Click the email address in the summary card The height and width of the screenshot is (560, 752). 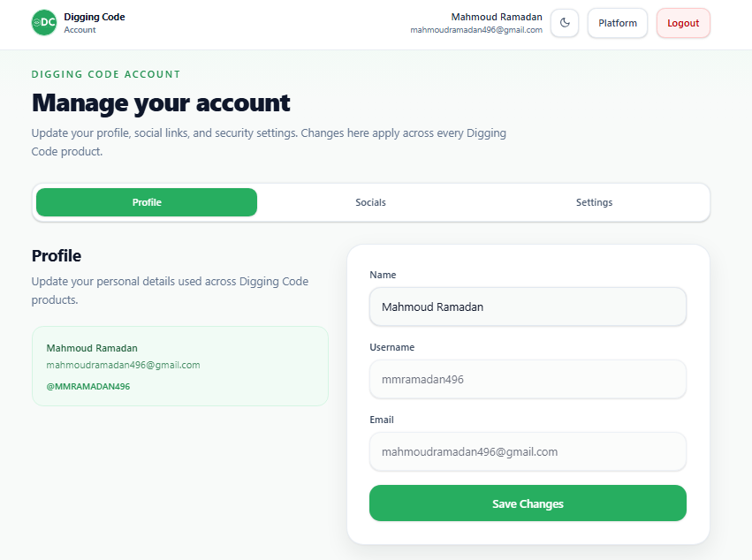pyautogui.click(x=123, y=366)
